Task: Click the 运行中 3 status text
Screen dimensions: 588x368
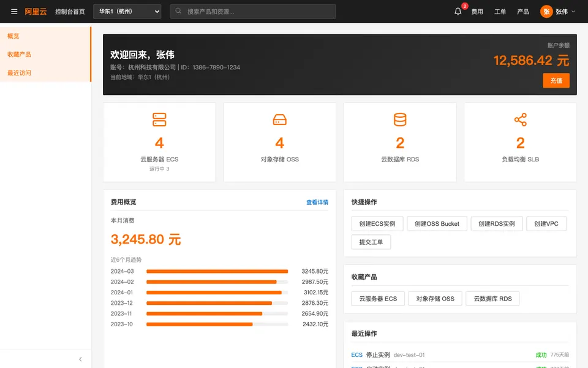Action: (x=159, y=169)
